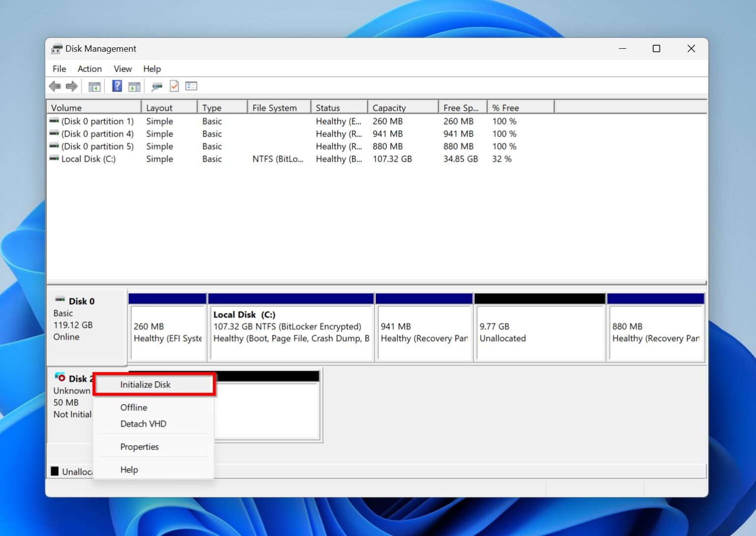Toggle the Show/Hide Action Pane icon

click(134, 86)
